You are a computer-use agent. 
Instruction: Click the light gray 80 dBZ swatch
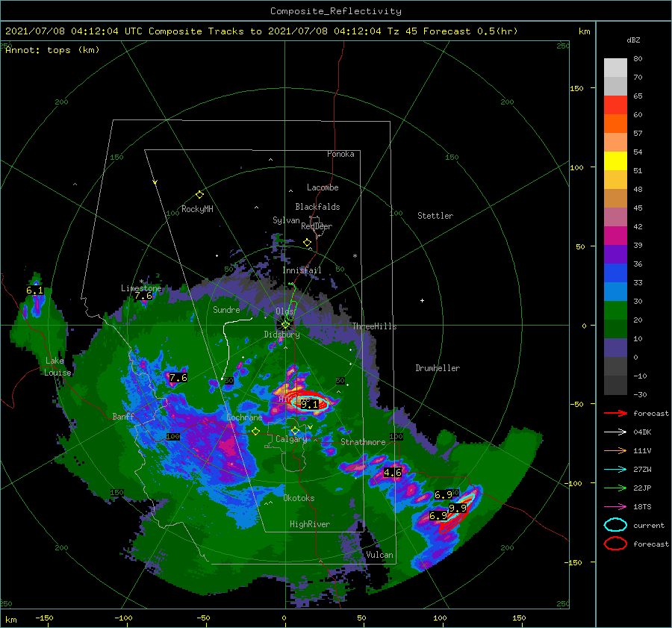pos(615,67)
